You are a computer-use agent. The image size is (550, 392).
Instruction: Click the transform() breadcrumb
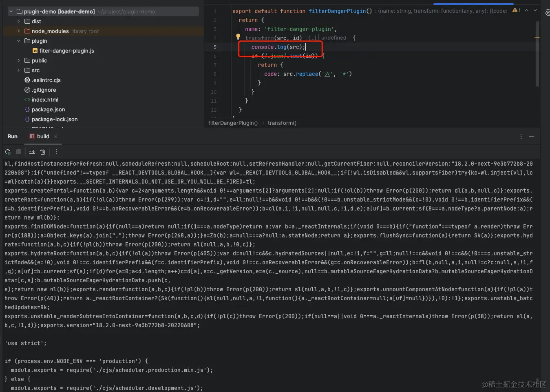(x=282, y=123)
